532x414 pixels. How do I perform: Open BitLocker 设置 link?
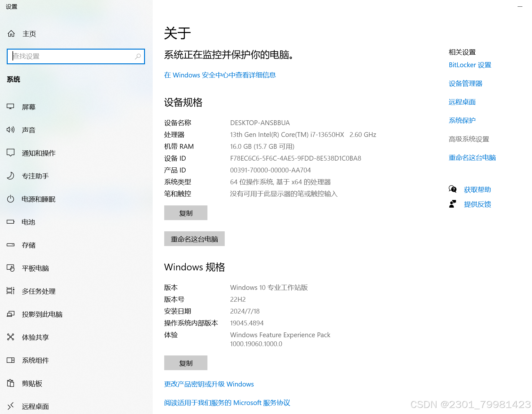470,65
